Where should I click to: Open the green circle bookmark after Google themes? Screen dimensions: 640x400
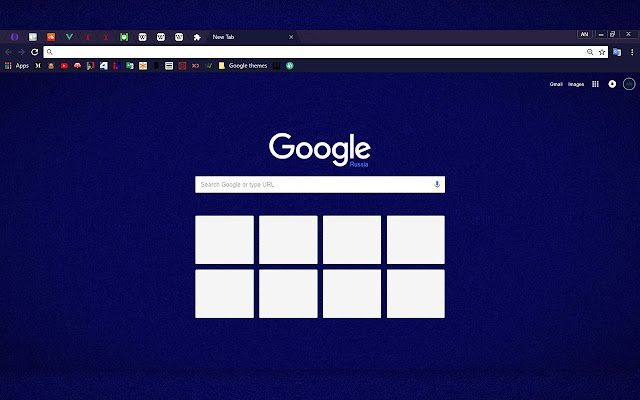pyautogui.click(x=289, y=66)
